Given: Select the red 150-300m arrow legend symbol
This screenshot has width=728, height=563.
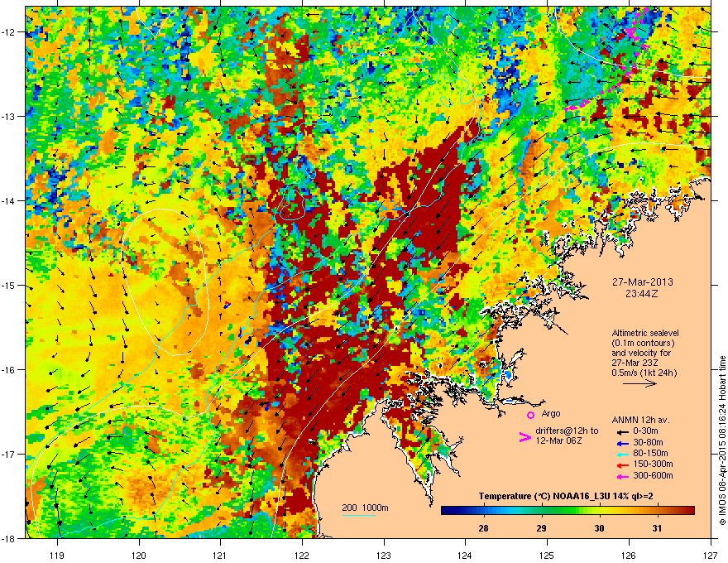Looking at the screenshot, I should [621, 464].
